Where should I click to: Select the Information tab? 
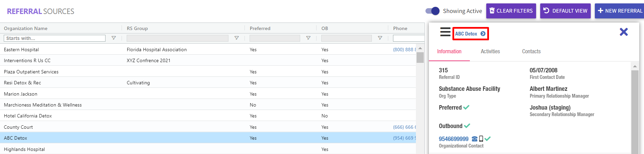tap(449, 52)
